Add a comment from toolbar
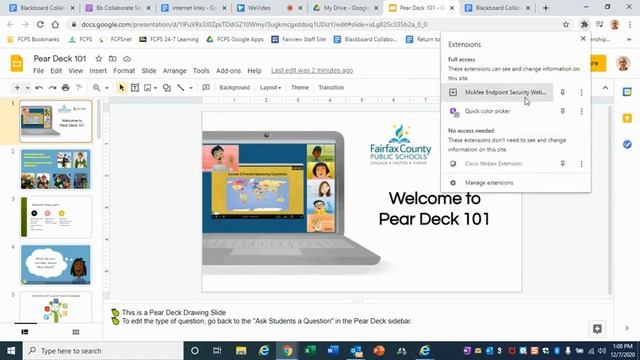This screenshot has width=640, height=360. 206,88
